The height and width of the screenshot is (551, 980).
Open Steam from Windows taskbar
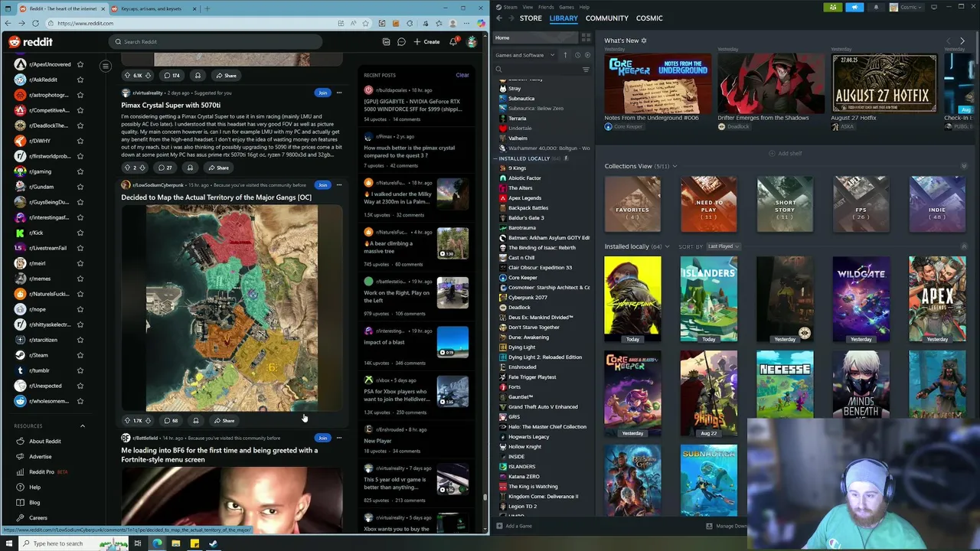213,543
